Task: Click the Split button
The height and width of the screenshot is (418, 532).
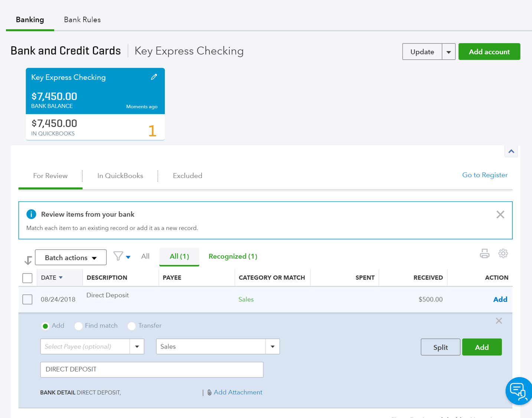Action: [x=440, y=347]
